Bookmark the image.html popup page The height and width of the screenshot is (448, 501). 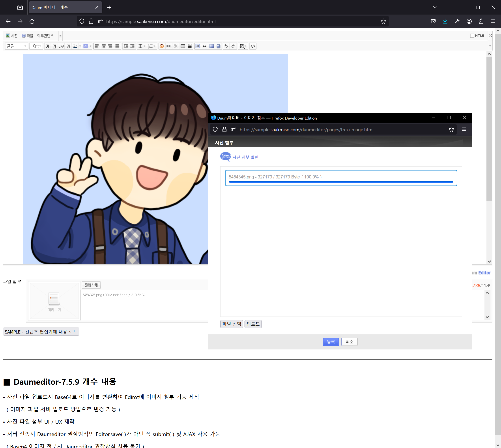[x=451, y=129]
